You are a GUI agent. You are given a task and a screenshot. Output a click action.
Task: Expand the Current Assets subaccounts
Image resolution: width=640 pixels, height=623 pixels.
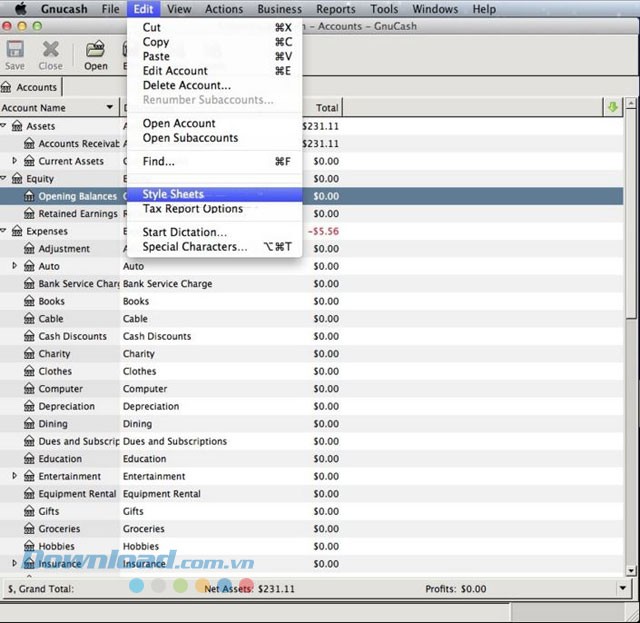coord(14,161)
